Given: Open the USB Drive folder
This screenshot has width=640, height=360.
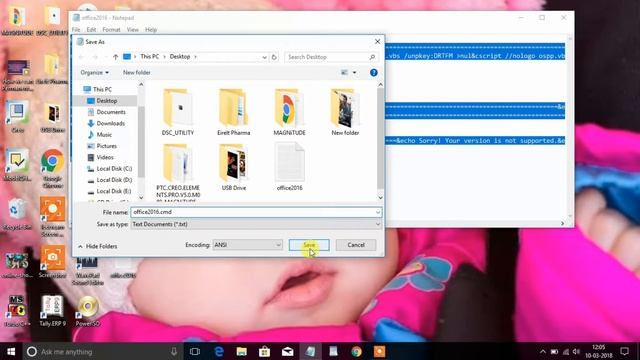Looking at the screenshot, I should 233,167.
